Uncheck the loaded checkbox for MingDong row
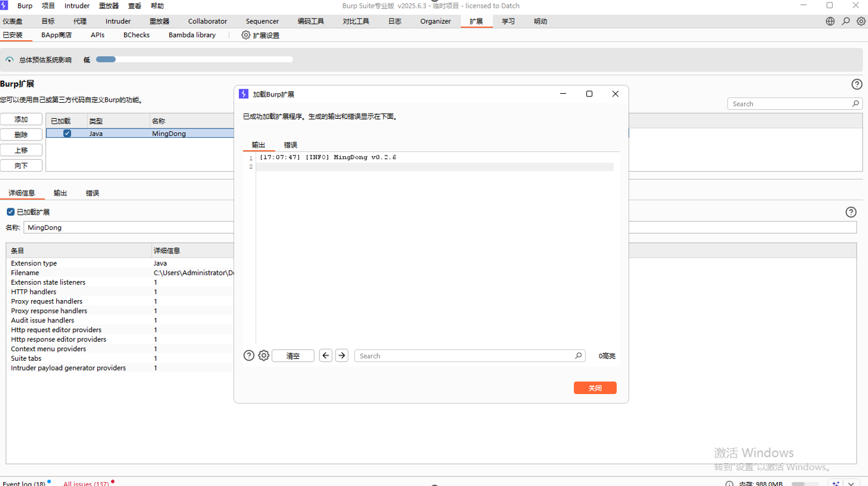The height and width of the screenshot is (486, 868). (67, 133)
